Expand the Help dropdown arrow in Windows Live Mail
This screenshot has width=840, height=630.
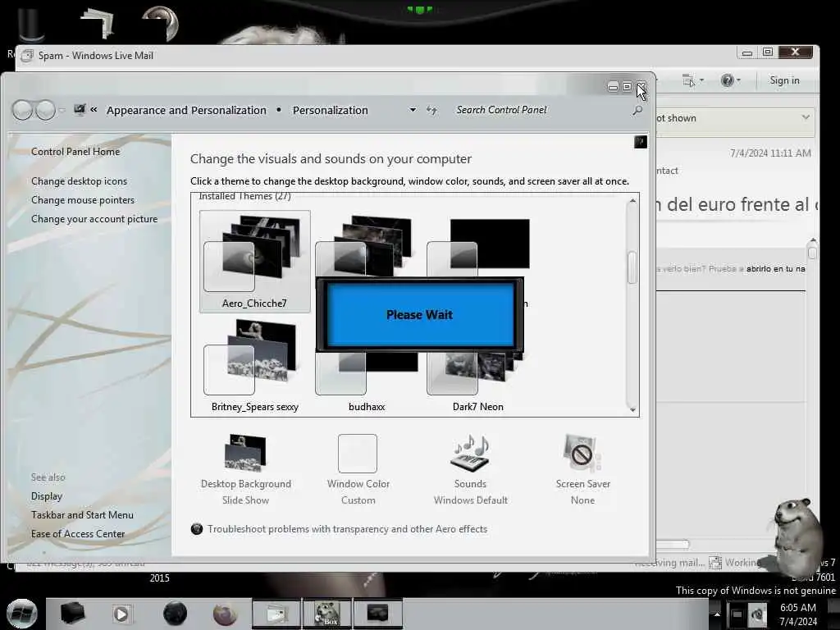click(x=738, y=81)
